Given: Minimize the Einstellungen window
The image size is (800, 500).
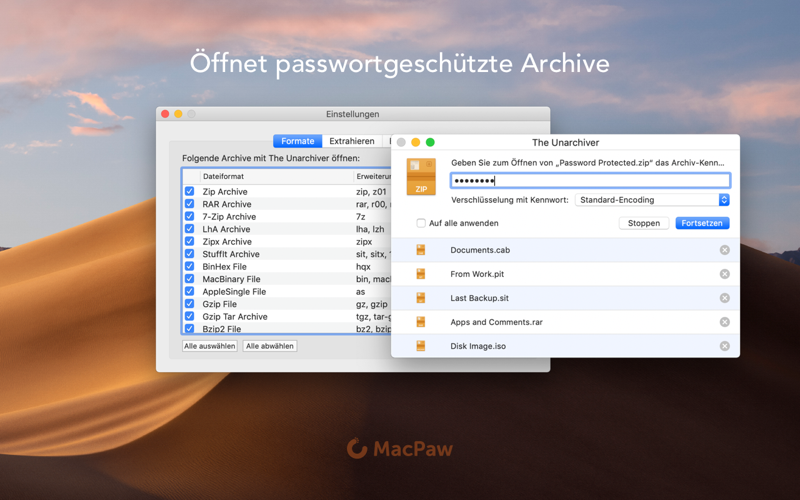Looking at the screenshot, I should 178,114.
